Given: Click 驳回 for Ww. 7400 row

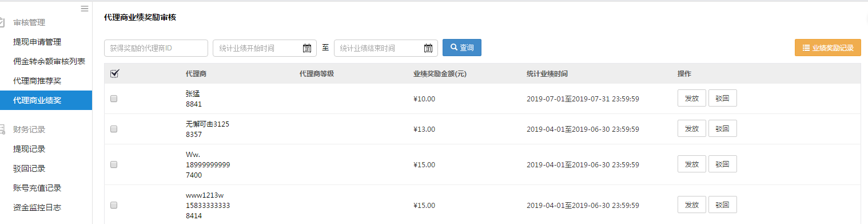Looking at the screenshot, I should [x=723, y=164].
